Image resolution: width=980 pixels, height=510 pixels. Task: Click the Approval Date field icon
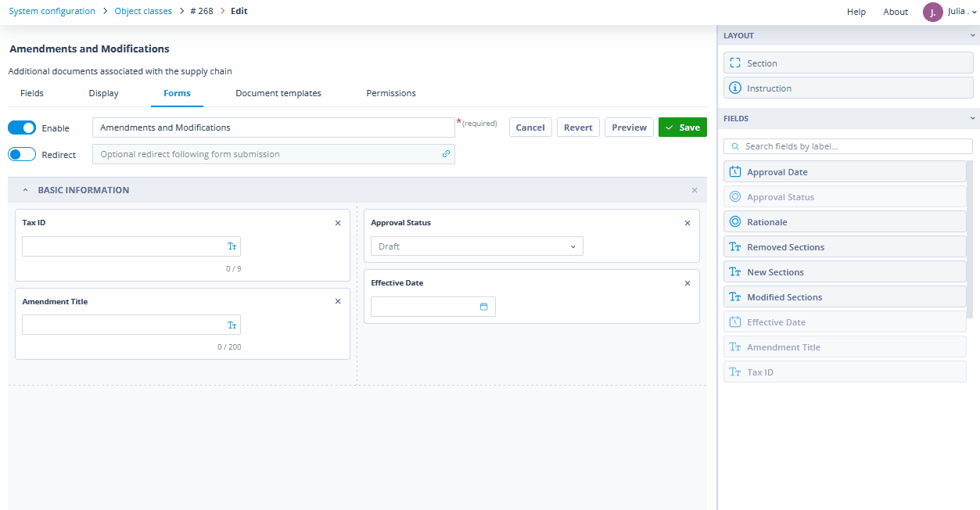pyautogui.click(x=735, y=172)
